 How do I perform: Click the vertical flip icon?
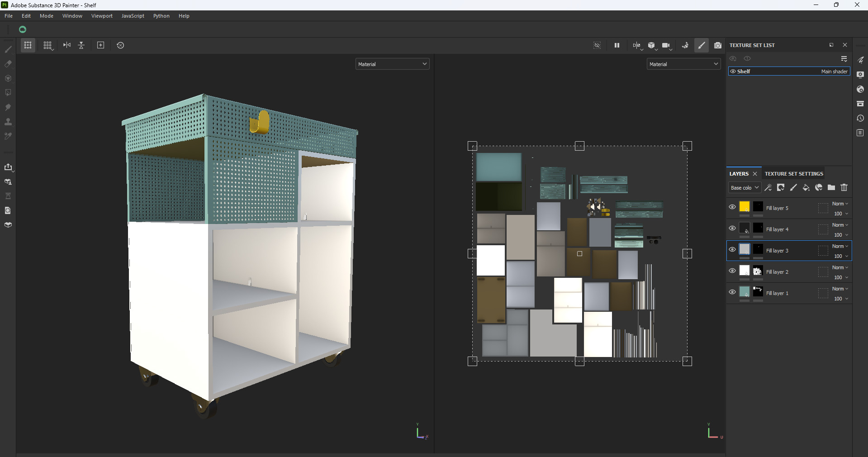(81, 45)
